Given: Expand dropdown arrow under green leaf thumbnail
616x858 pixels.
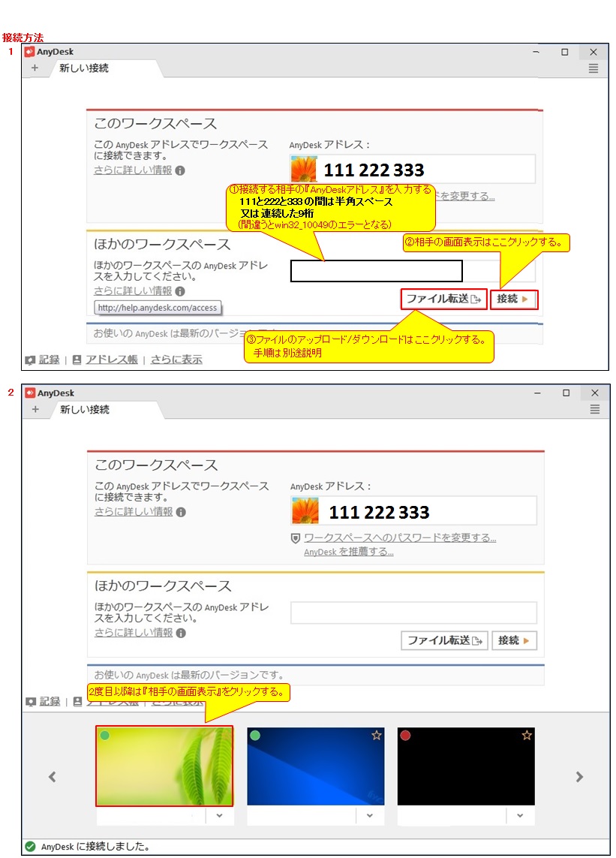Looking at the screenshot, I should [x=219, y=815].
